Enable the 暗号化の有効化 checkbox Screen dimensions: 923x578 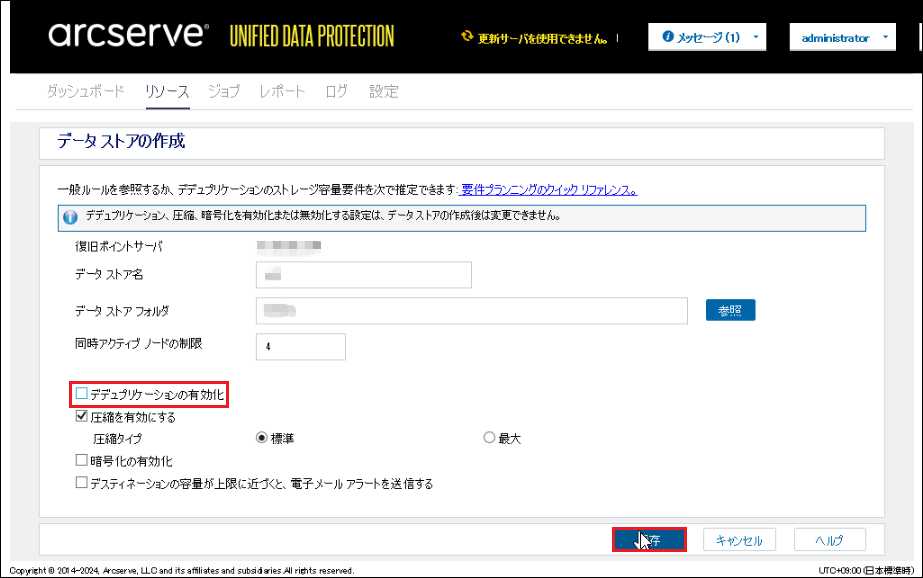82,460
